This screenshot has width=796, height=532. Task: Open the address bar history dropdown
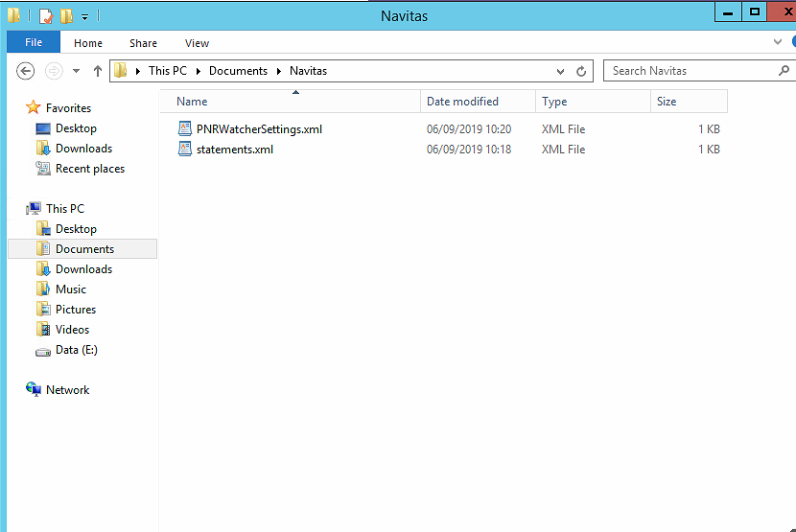[x=560, y=71]
